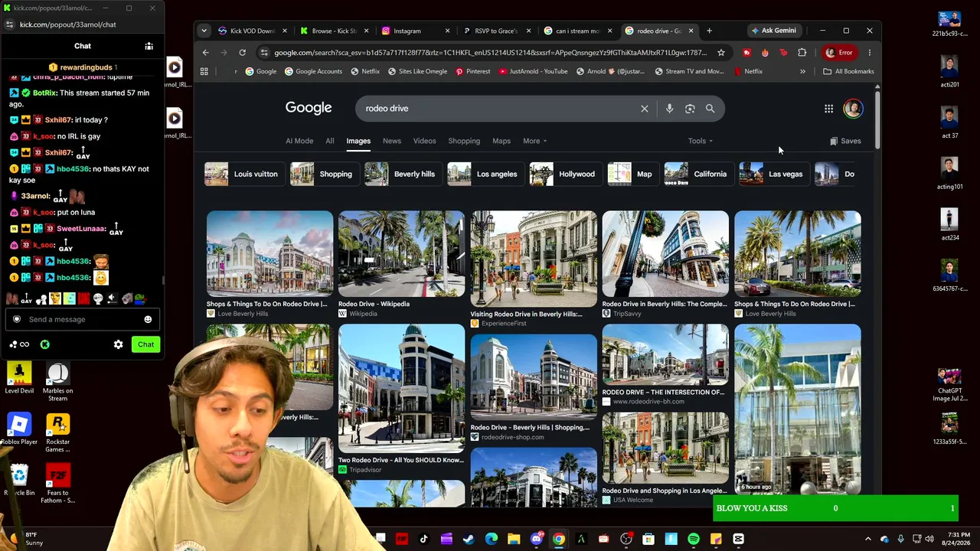This screenshot has width=980, height=551.
Task: Click the Google logo
Action: tap(309, 108)
